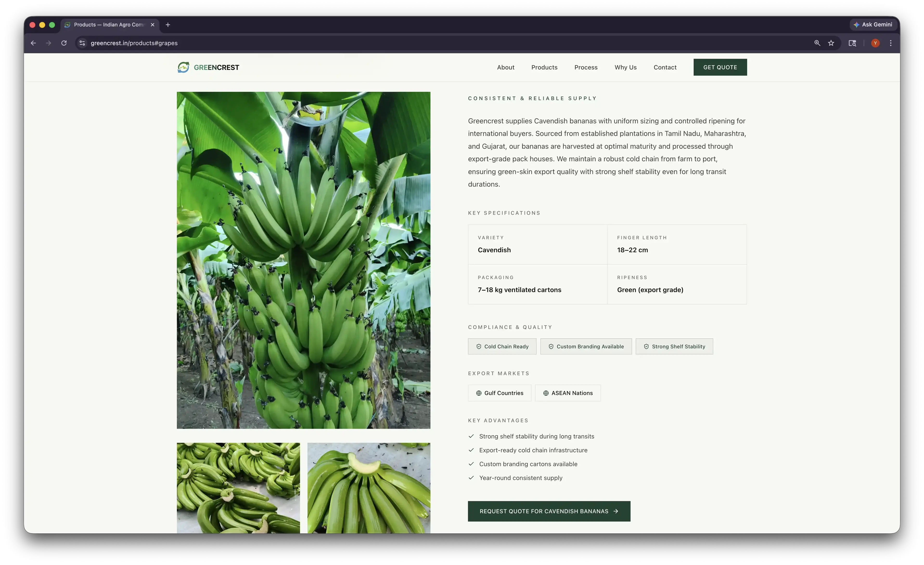Image resolution: width=924 pixels, height=565 pixels.
Task: Click the Greencrest leaf logo icon
Action: (x=183, y=67)
